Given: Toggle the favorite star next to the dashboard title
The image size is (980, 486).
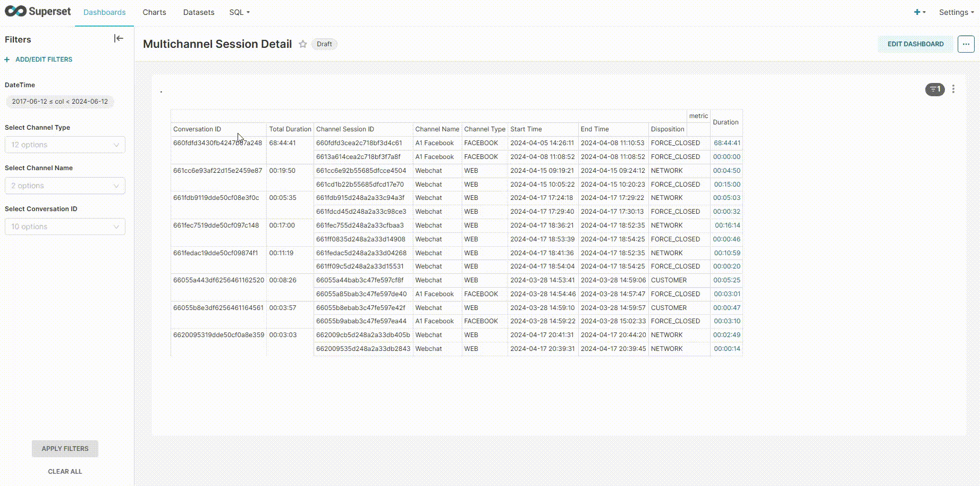Looking at the screenshot, I should 302,44.
